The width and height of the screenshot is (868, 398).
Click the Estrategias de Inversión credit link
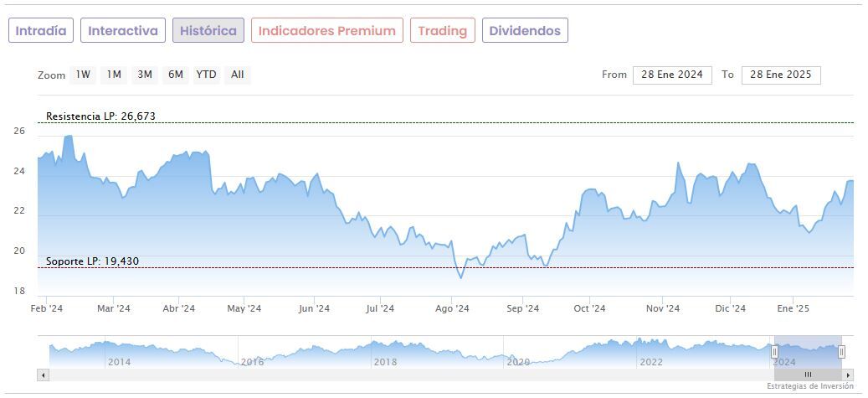point(809,386)
